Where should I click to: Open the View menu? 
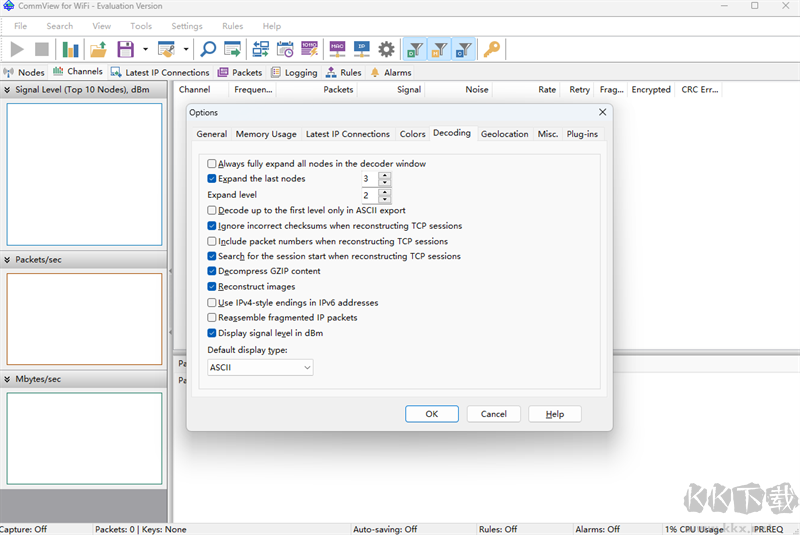102,26
